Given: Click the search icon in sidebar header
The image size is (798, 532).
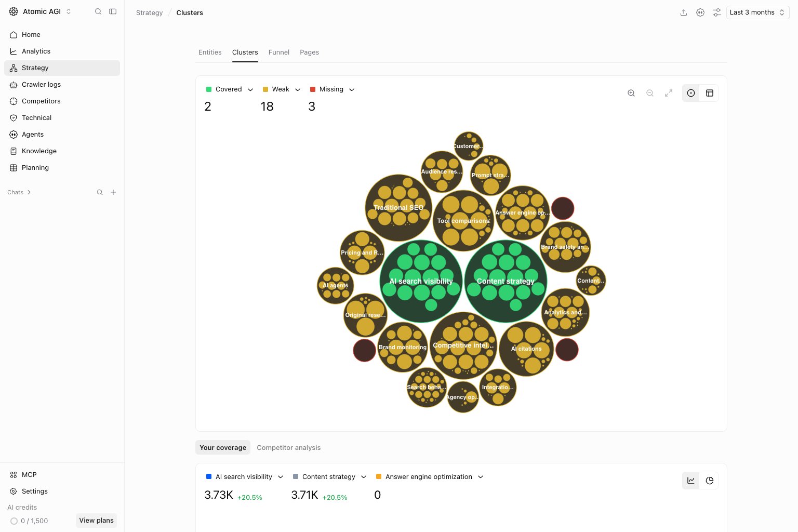Looking at the screenshot, I should pyautogui.click(x=98, y=11).
